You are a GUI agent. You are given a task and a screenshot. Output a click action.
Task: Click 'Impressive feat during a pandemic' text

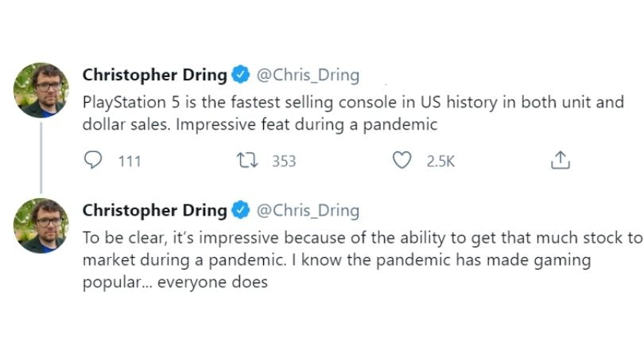click(334, 125)
